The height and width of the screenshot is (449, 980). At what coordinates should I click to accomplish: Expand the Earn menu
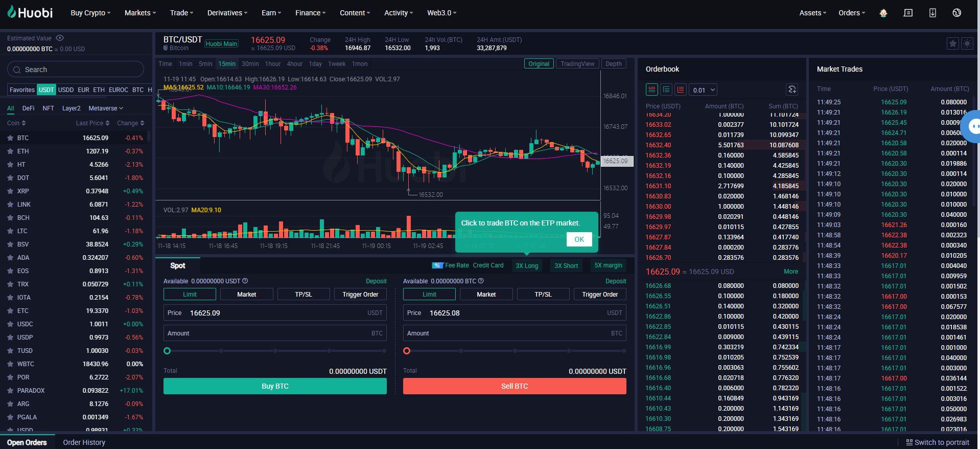point(271,13)
